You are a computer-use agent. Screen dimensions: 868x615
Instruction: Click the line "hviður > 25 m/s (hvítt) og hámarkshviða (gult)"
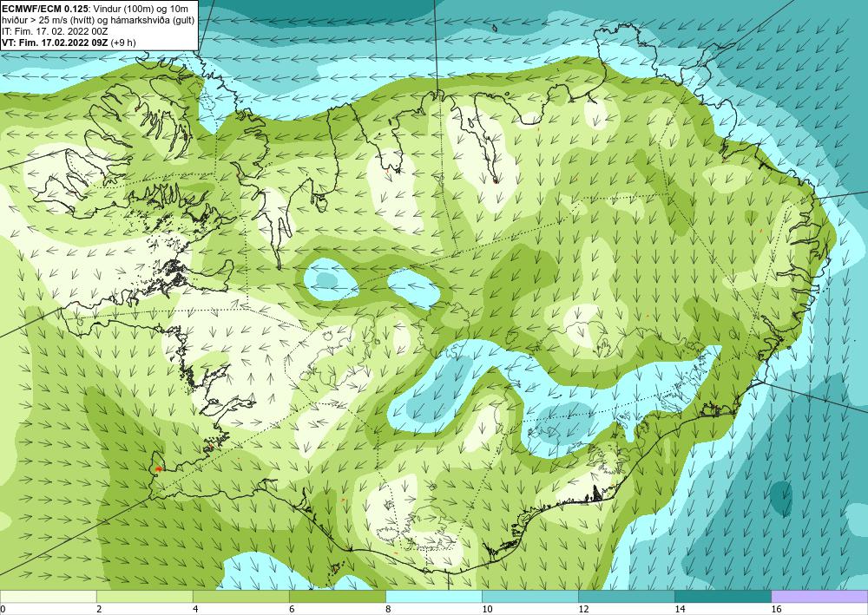point(98,20)
